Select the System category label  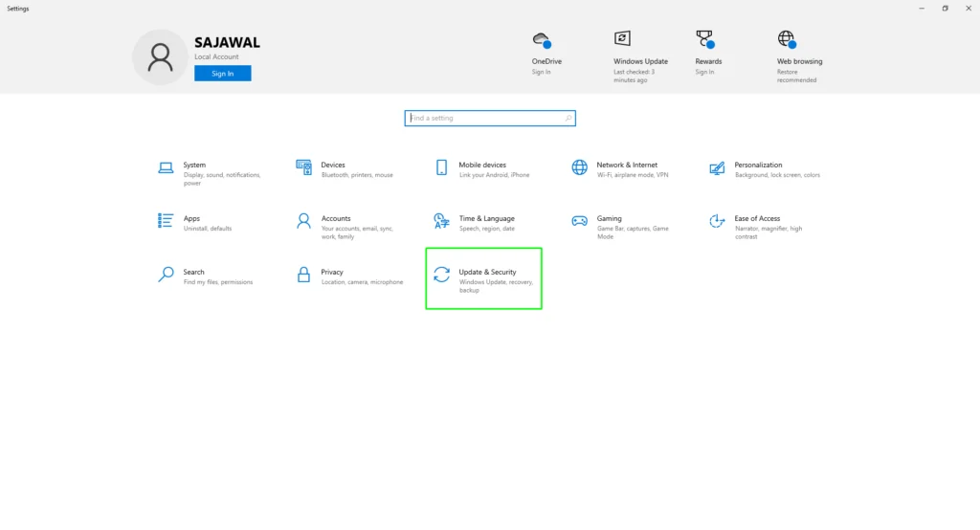[x=194, y=165]
